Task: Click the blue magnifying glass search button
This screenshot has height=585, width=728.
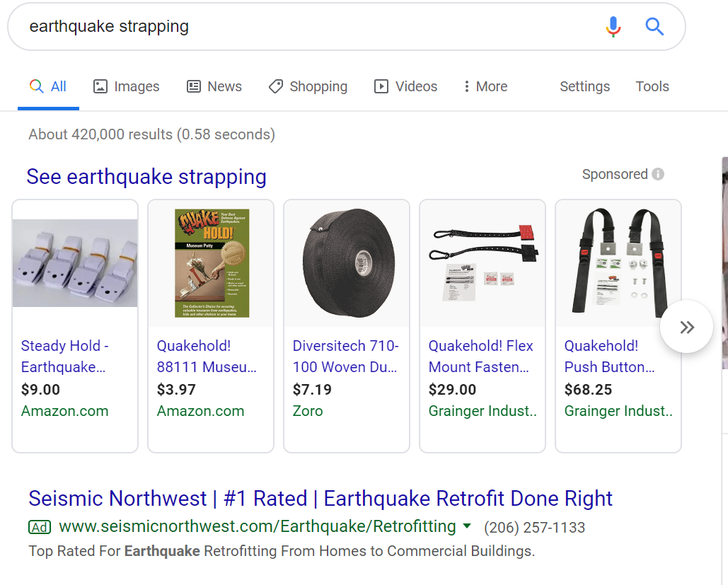Action: [x=654, y=27]
